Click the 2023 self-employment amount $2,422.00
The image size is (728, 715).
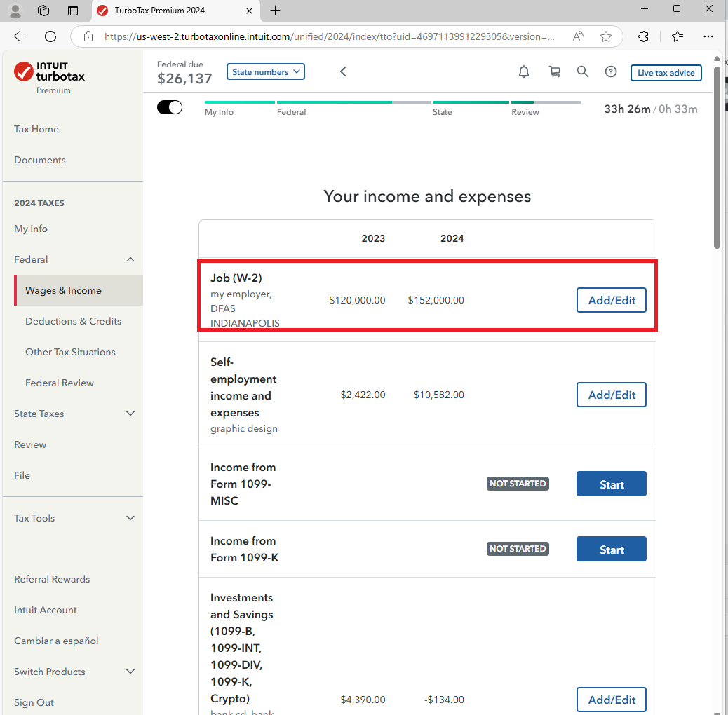363,395
